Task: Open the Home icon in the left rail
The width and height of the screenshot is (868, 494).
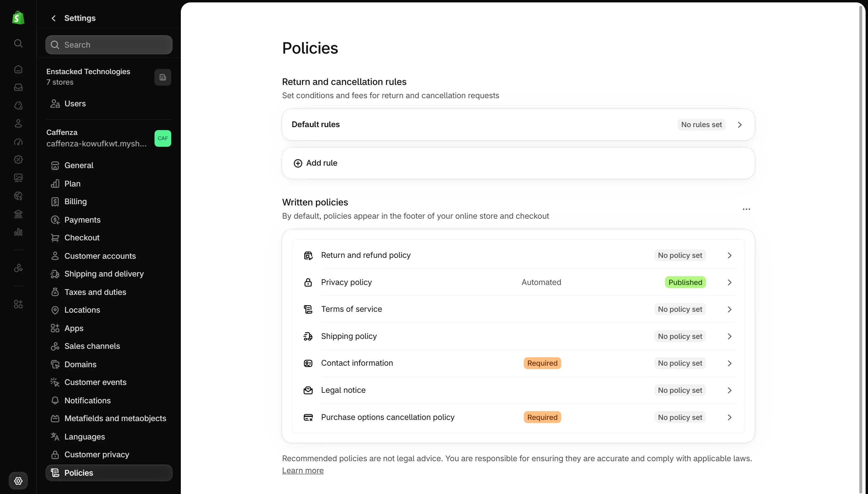Action: click(x=18, y=69)
